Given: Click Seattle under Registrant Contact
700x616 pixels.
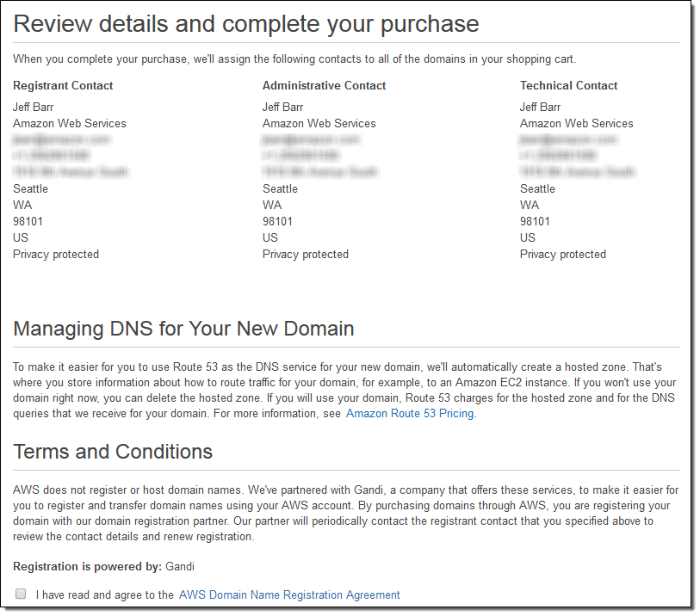Looking at the screenshot, I should point(31,189).
